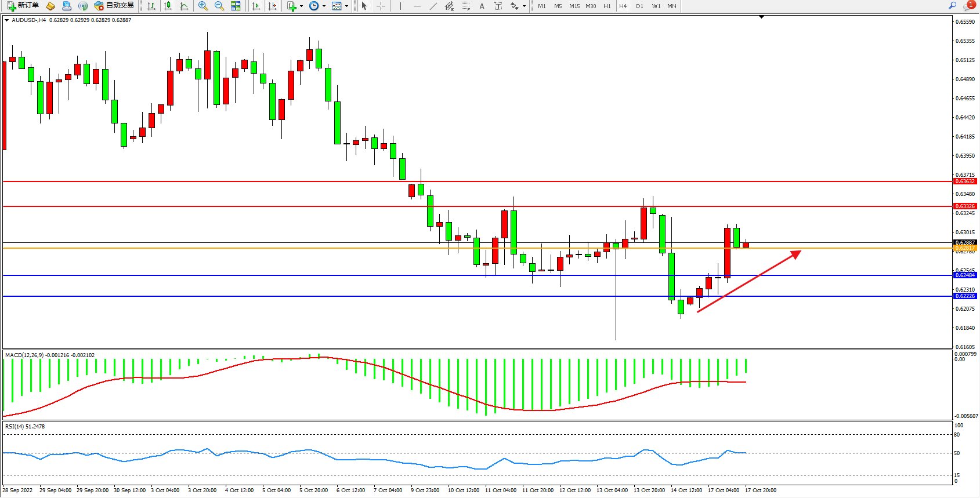Switch timeframe to D1
The image size is (980, 498).
639,6
